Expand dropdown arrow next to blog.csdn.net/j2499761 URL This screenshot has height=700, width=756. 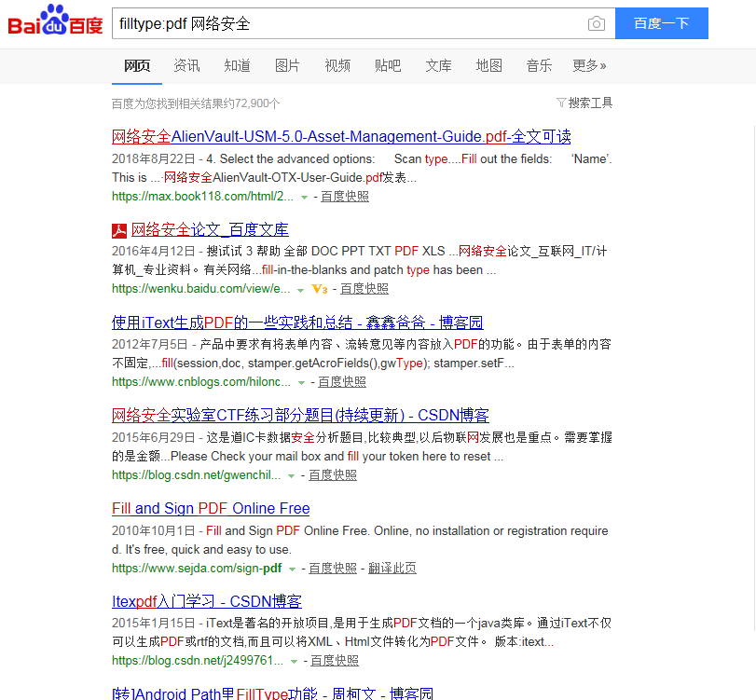[x=294, y=662]
